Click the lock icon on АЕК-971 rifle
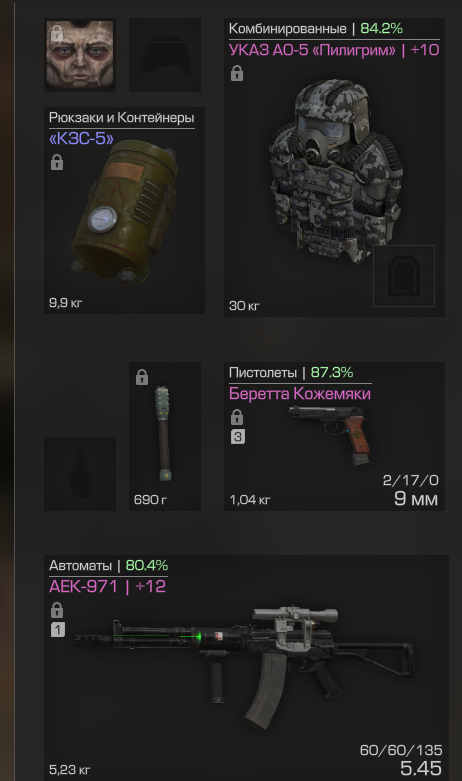This screenshot has height=781, width=462. click(57, 610)
